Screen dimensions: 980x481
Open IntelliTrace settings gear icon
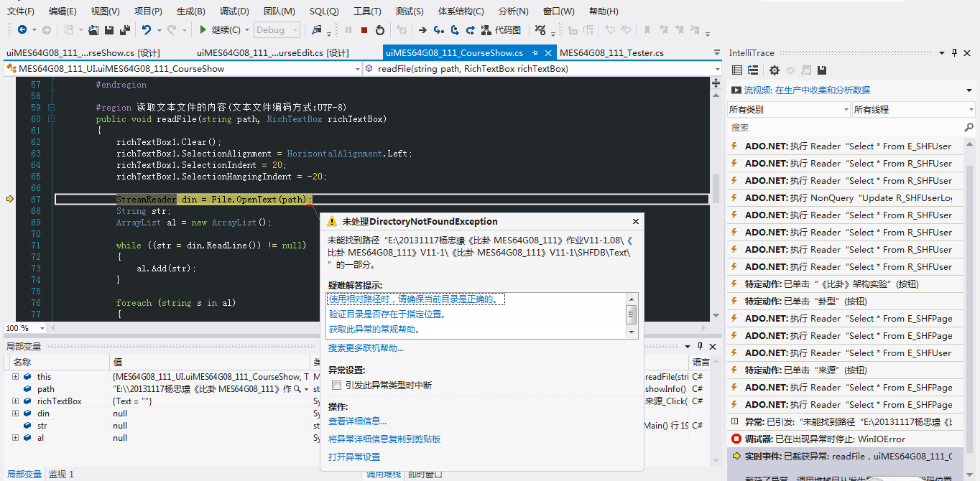click(x=774, y=70)
